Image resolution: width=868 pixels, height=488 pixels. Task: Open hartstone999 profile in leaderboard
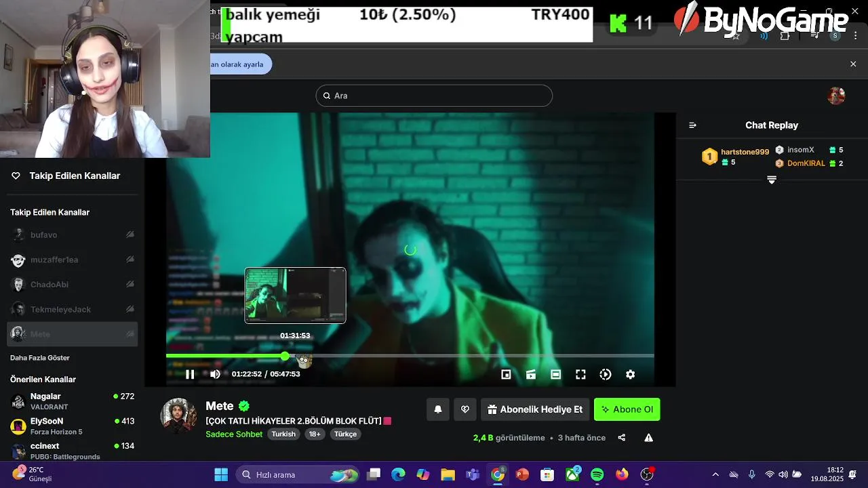tap(745, 152)
